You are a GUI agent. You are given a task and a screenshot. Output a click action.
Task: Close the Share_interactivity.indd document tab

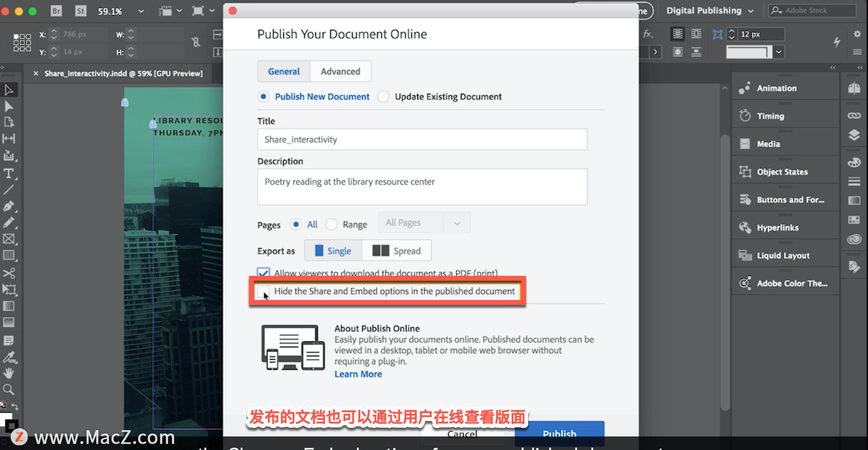click(36, 74)
